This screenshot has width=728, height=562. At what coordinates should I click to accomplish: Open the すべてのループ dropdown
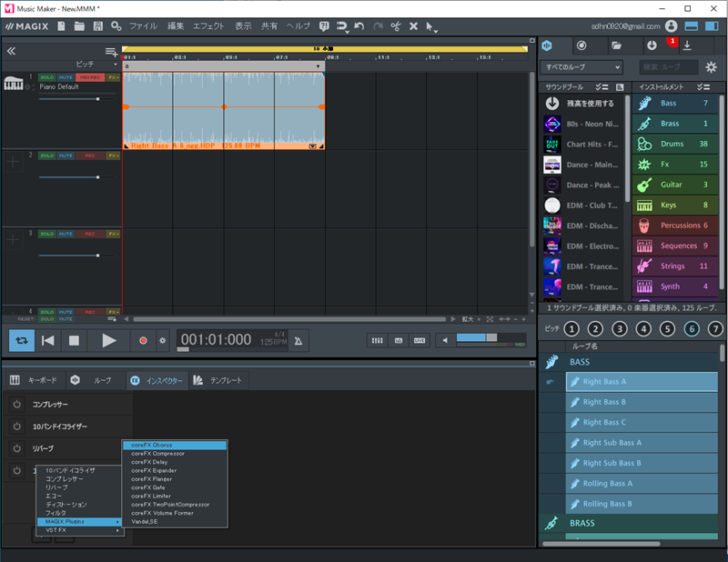click(581, 67)
